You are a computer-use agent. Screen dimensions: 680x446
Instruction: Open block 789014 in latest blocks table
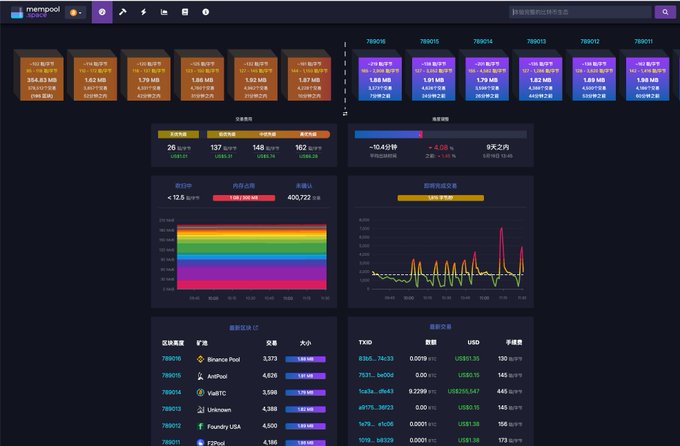click(171, 392)
